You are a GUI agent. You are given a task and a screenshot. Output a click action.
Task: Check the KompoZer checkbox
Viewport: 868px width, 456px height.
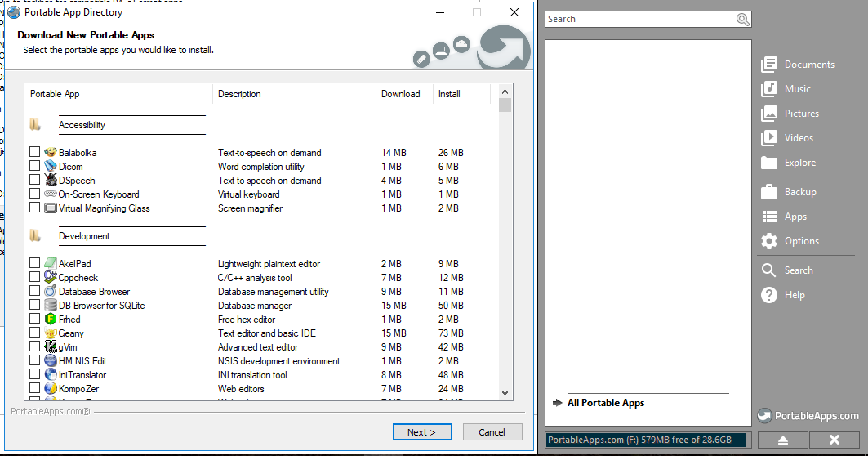coord(35,388)
